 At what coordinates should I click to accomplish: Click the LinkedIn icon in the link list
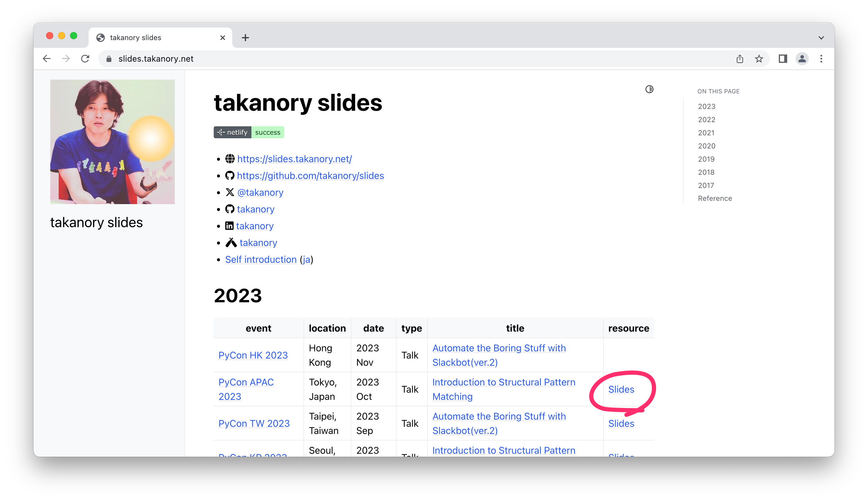point(230,226)
